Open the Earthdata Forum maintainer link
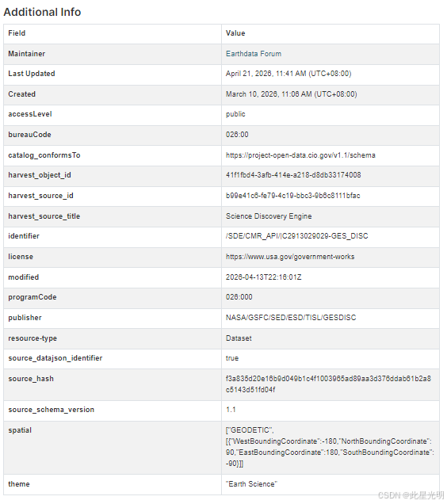The image size is (447, 504). 254,54
